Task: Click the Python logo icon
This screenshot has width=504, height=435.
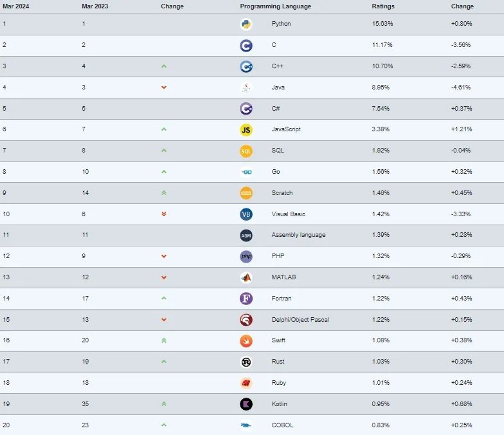Action: (246, 24)
